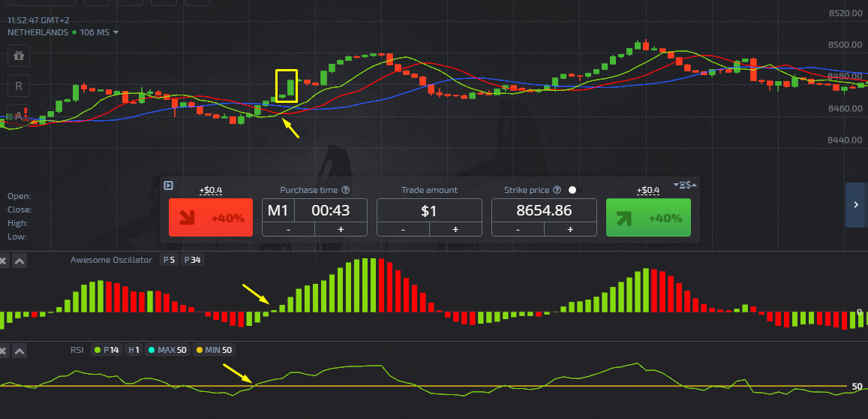Decrease Purchase time with minus button
This screenshot has height=419, width=868.
(288, 229)
